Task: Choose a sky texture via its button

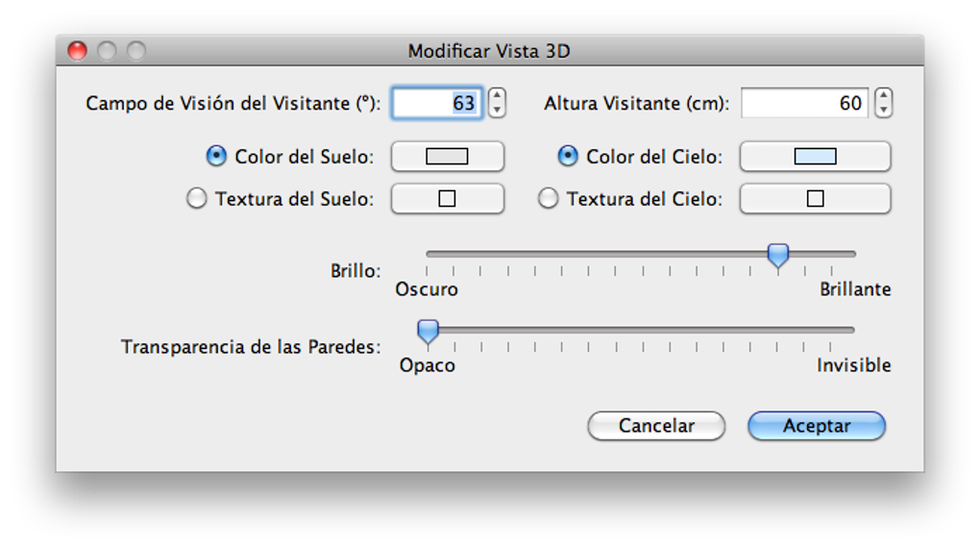Action: tap(815, 199)
